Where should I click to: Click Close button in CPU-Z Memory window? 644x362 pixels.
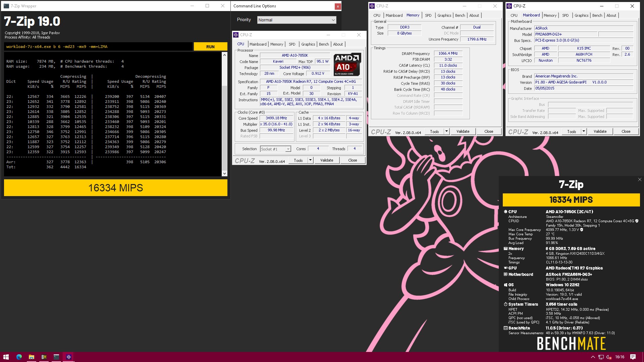click(x=489, y=131)
